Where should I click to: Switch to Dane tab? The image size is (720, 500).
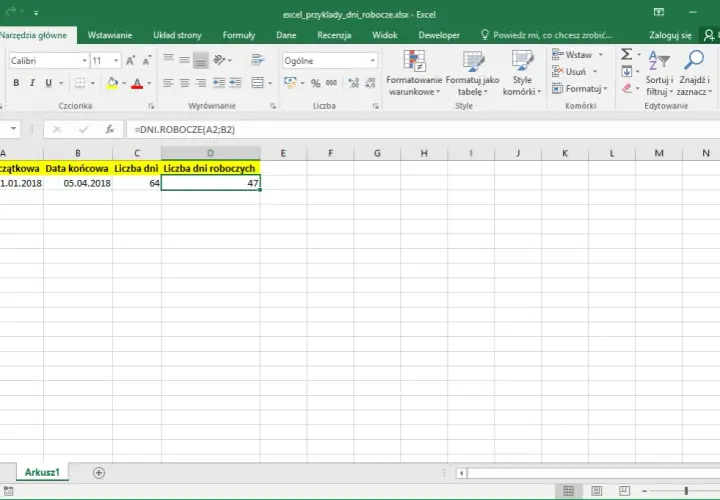[286, 35]
